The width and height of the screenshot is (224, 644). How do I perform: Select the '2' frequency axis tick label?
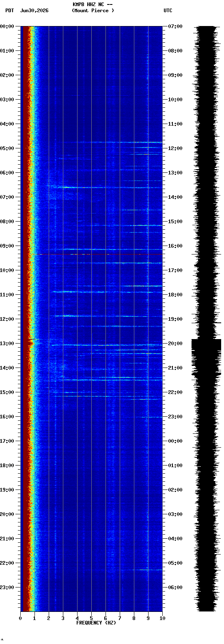(x=49, y=618)
